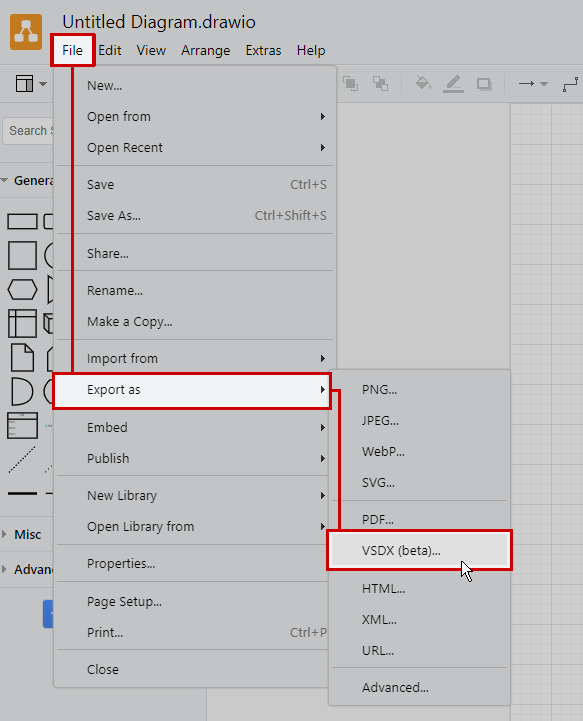Select the Rectangle shape in General
The image size is (583, 721).
coord(23,221)
